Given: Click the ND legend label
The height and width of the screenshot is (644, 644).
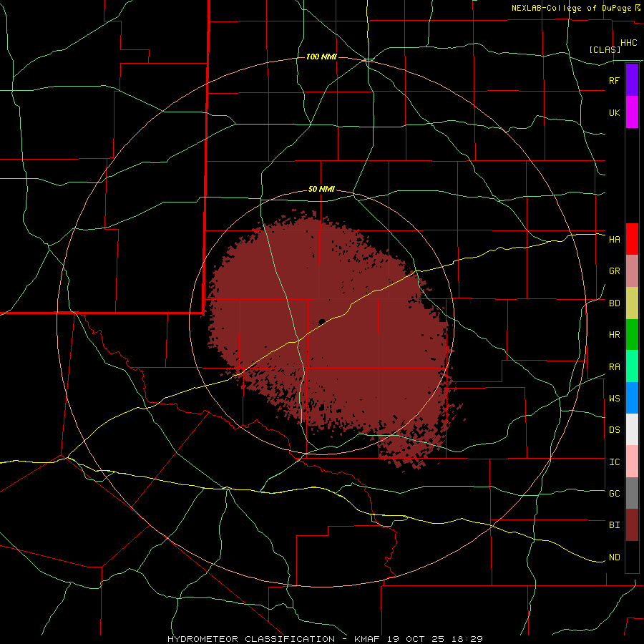Looking at the screenshot, I should [x=614, y=557].
